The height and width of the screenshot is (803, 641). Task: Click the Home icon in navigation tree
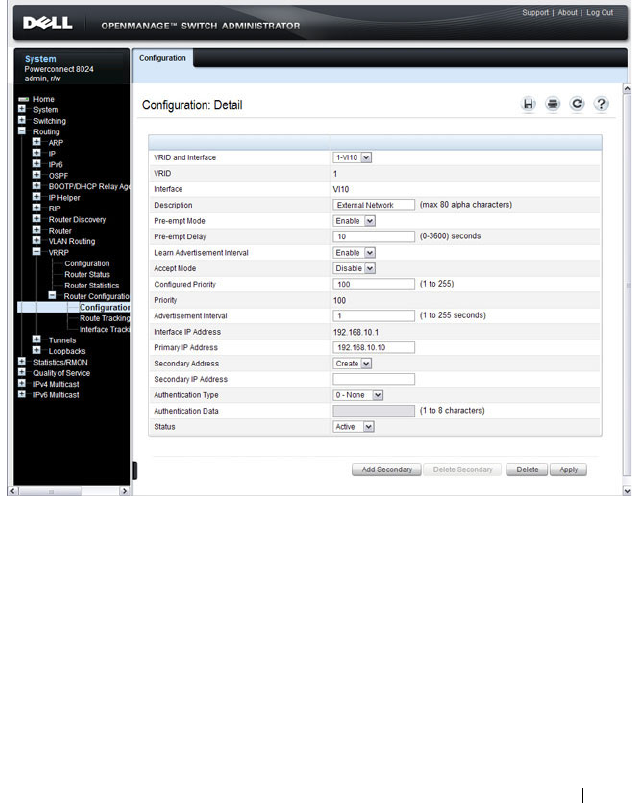point(24,99)
